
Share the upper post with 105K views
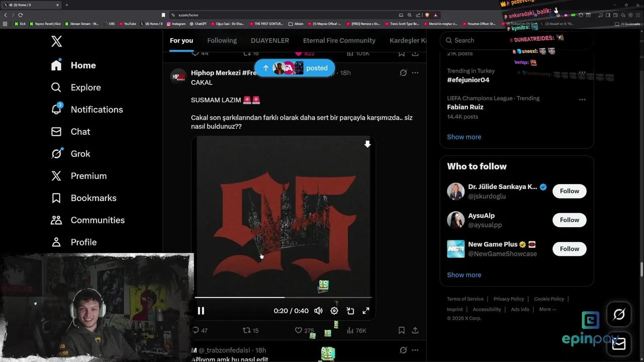pyautogui.click(x=415, y=53)
